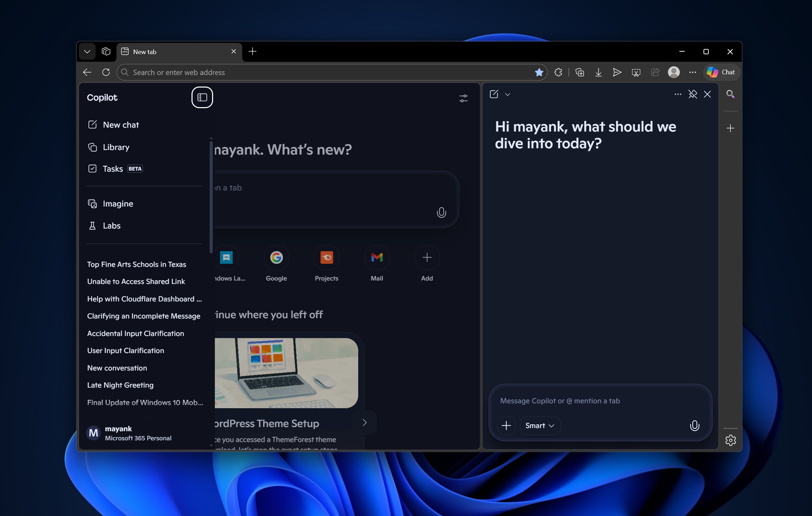Image resolution: width=812 pixels, height=516 pixels.
Task: Start a New chat in Copilot
Action: pyautogui.click(x=121, y=125)
